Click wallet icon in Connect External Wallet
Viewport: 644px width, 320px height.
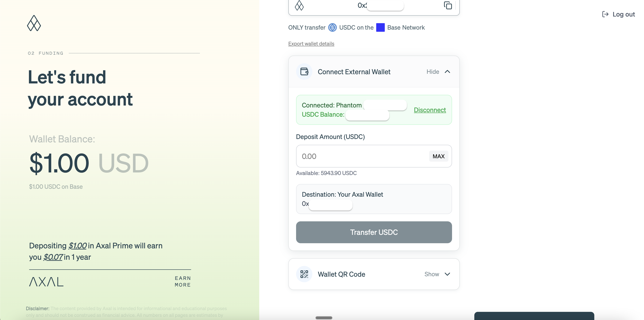click(x=304, y=72)
